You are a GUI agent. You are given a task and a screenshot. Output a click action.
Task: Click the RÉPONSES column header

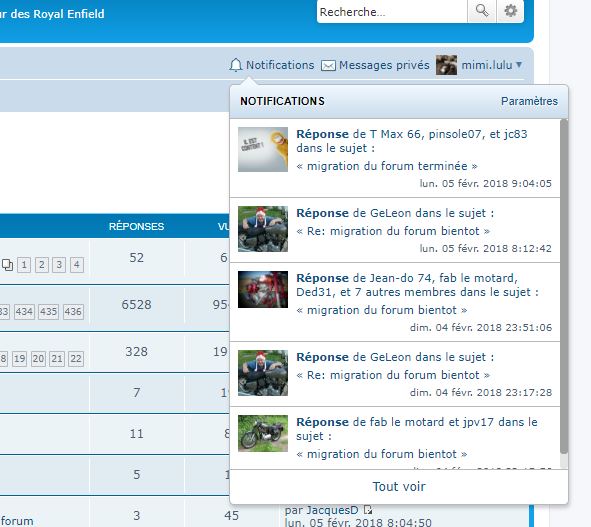(136, 226)
